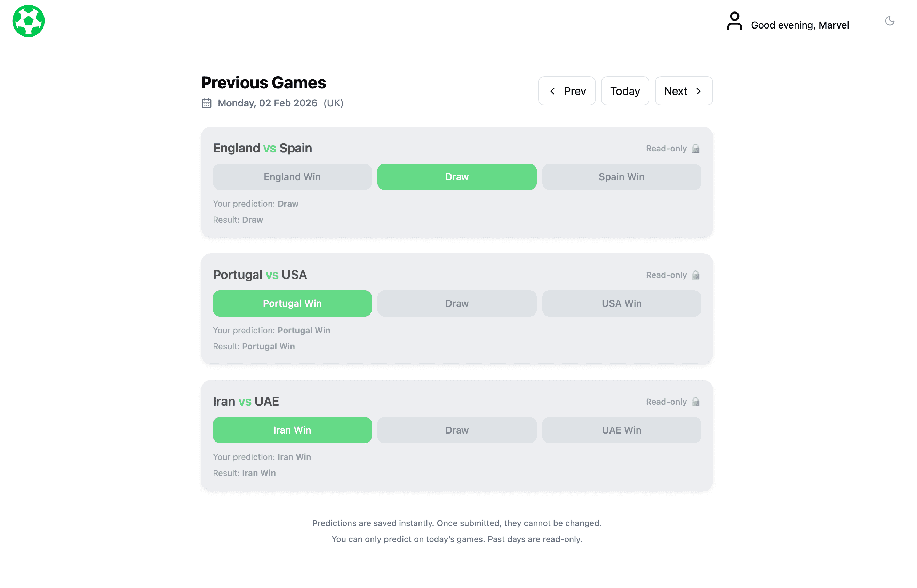Viewport: 917px width, 588px height.
Task: Click the lock icon on Iran vs UAE
Action: click(x=695, y=402)
